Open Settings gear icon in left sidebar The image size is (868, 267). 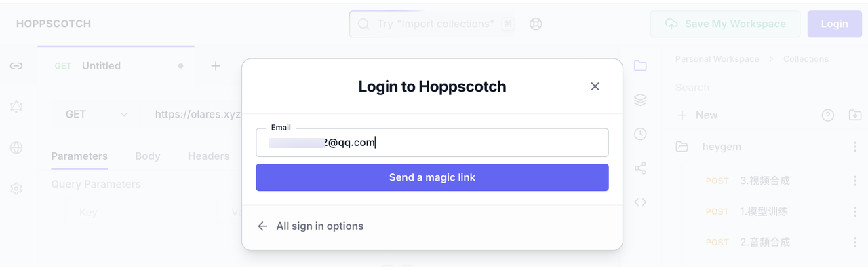tap(16, 188)
